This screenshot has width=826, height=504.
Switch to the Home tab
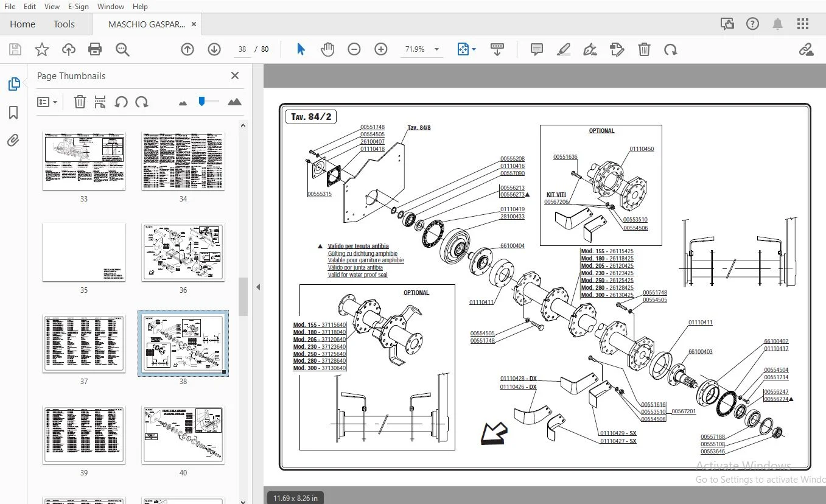pos(23,24)
